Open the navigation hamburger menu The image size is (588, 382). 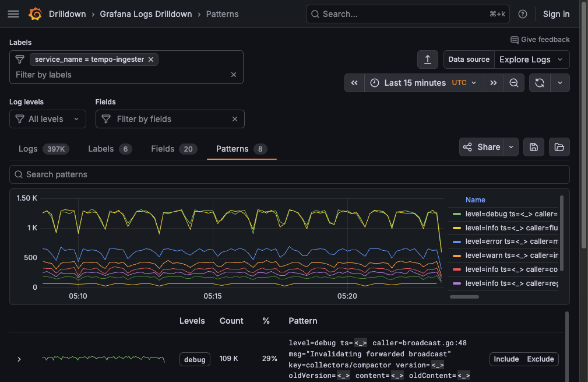click(x=13, y=14)
